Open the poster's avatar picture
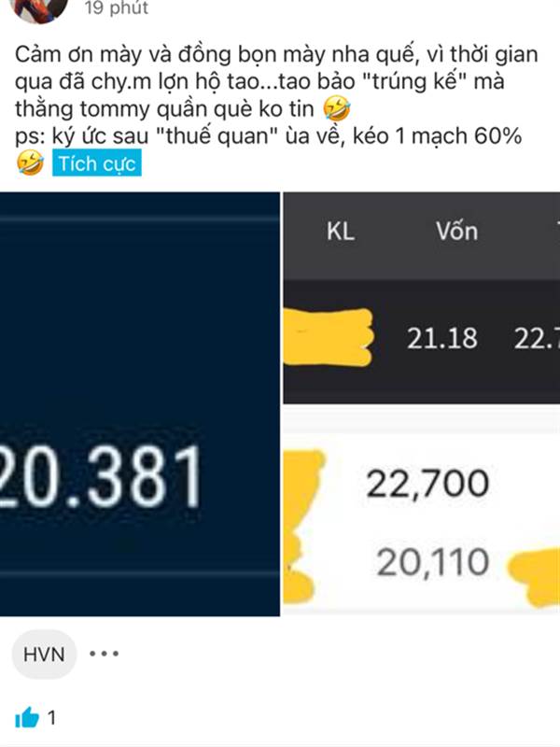Viewport: 560px width, 747px height. point(39,9)
